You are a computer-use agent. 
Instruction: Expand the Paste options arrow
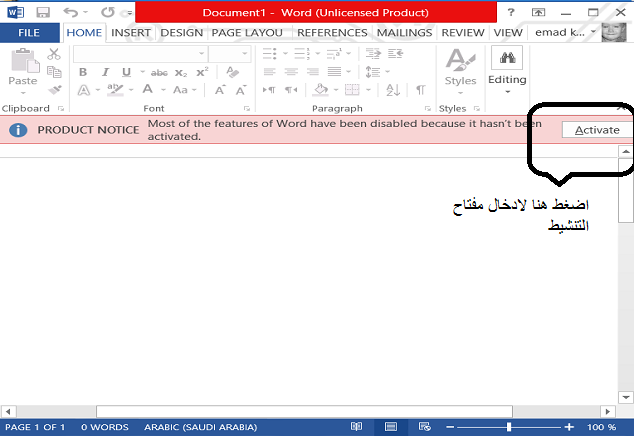pyautogui.click(x=23, y=93)
